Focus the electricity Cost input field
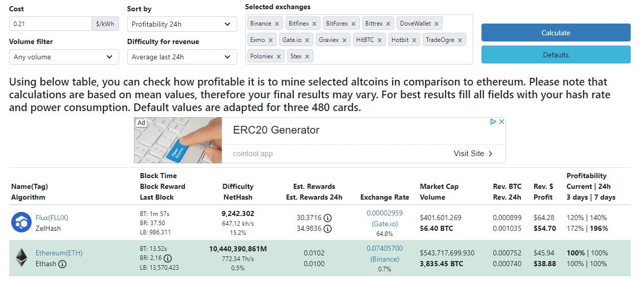This screenshot has height=281, width=644. [50, 24]
